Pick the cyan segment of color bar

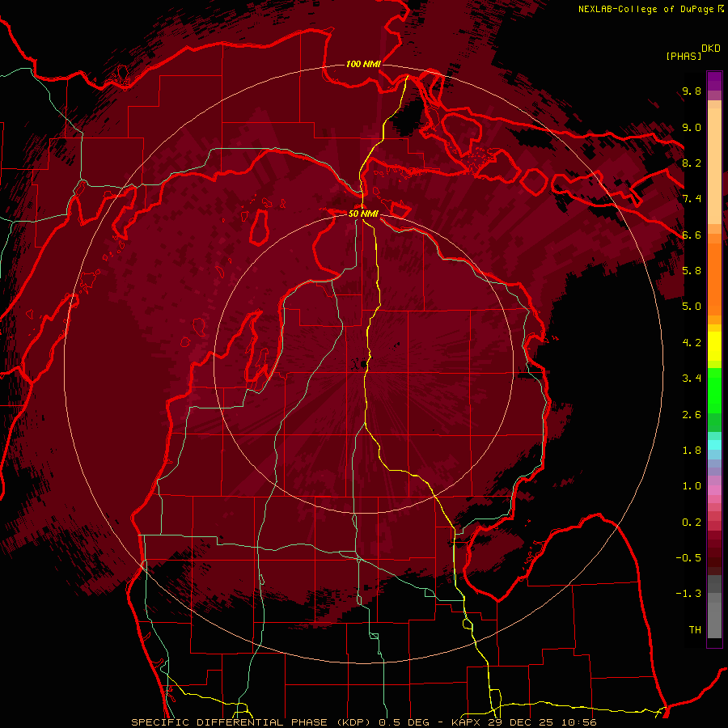pos(714,445)
